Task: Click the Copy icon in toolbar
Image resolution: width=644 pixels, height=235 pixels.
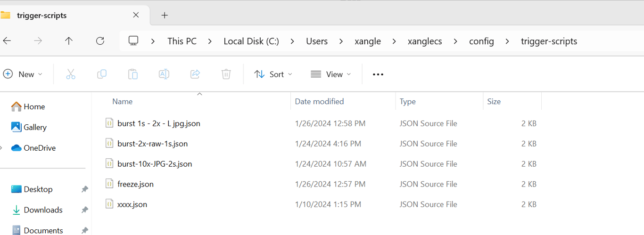Action: coord(101,74)
